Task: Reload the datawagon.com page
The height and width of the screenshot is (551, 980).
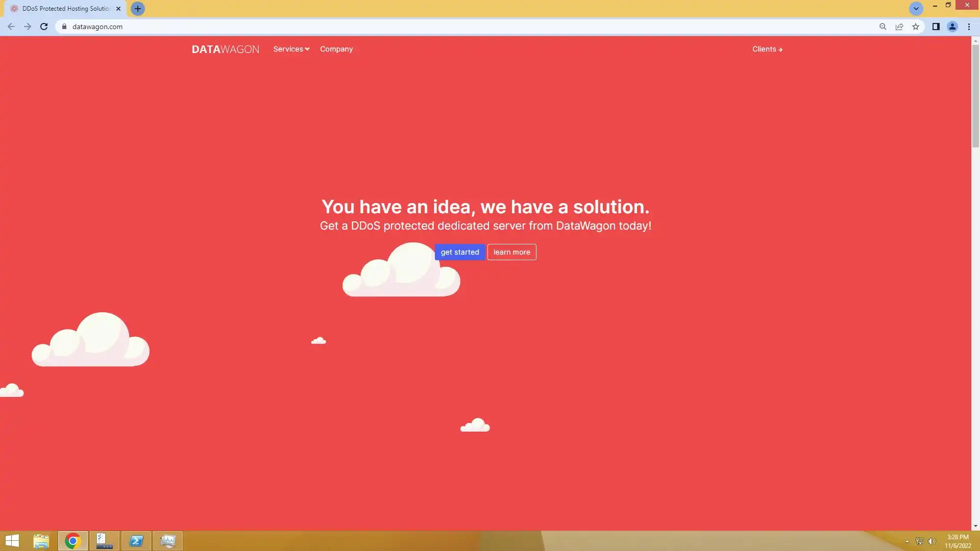Action: (x=44, y=27)
